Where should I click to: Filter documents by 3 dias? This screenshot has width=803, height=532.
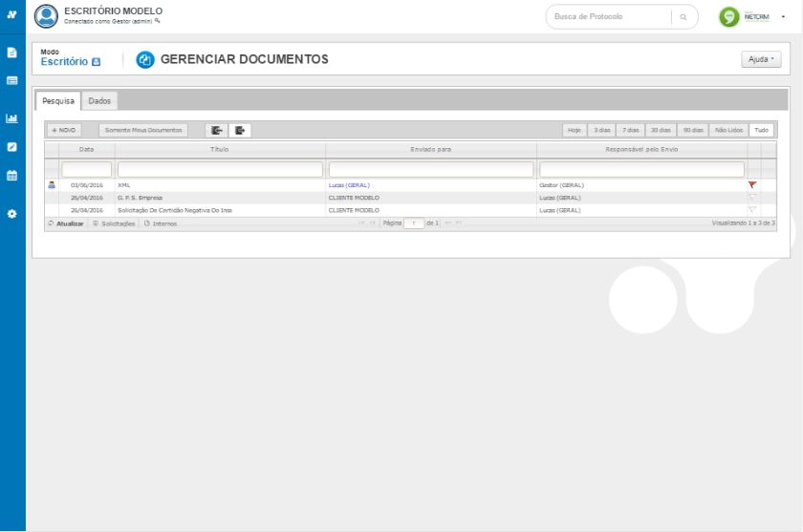point(601,131)
